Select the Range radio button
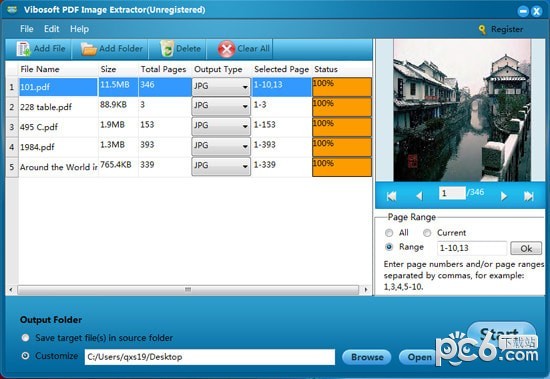Screen dimensions: 550x379 [389, 247]
